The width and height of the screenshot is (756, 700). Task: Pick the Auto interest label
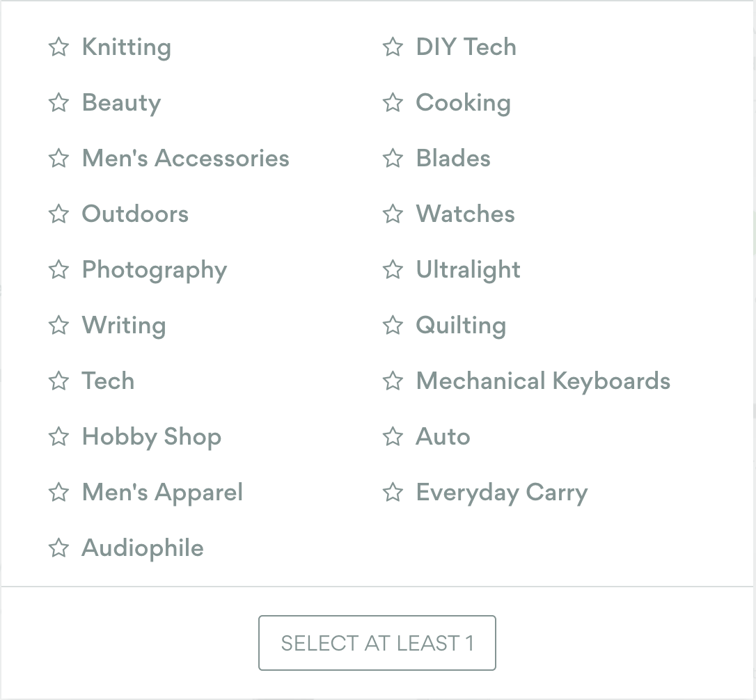(x=443, y=437)
